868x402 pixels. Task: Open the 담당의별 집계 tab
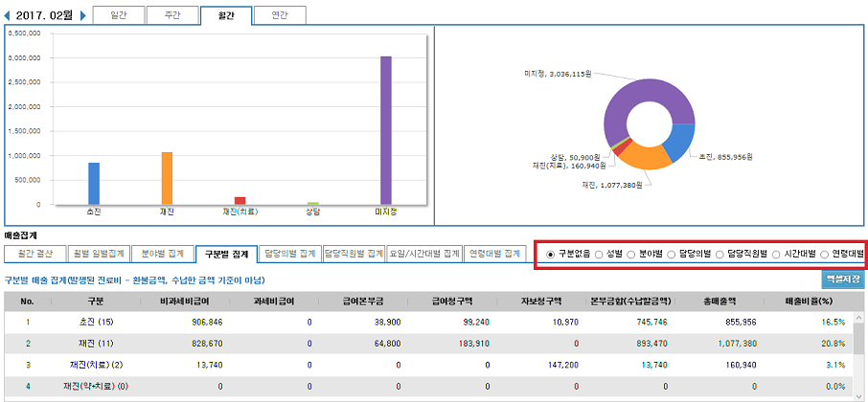(289, 254)
